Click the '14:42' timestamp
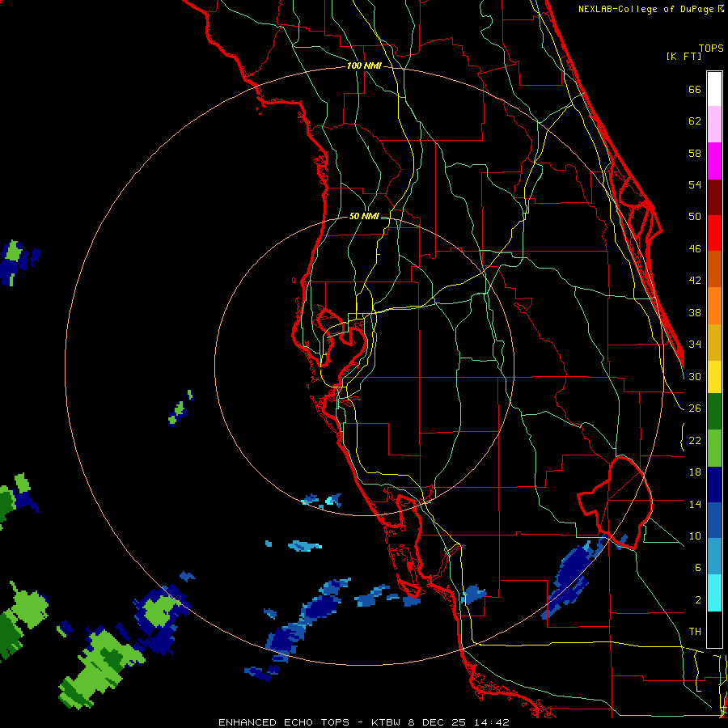728x728 pixels. click(492, 722)
